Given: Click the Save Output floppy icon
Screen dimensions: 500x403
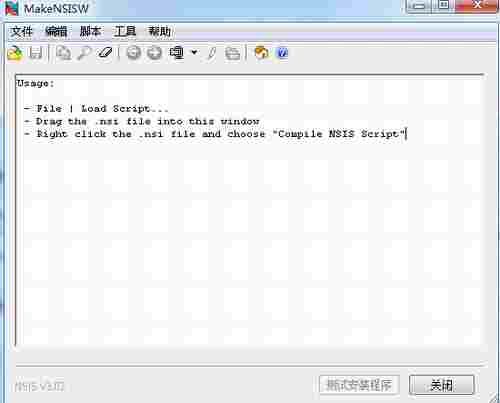Looking at the screenshot, I should tap(36, 53).
